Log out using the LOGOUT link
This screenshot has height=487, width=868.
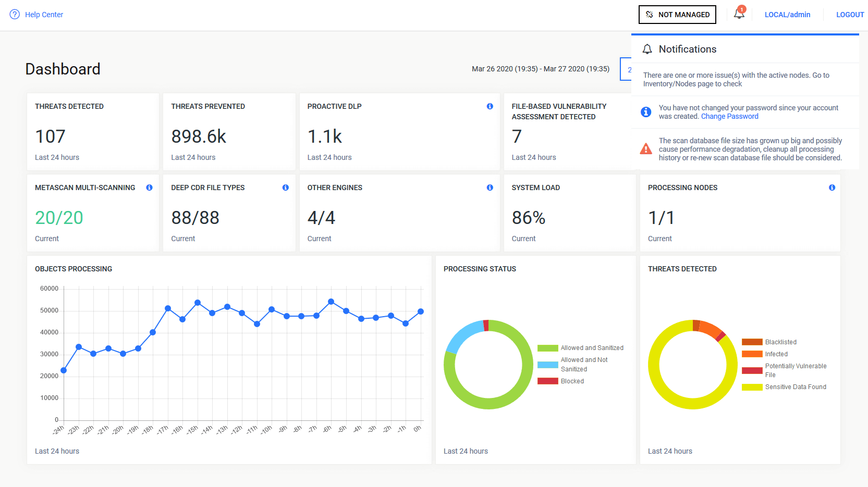850,15
